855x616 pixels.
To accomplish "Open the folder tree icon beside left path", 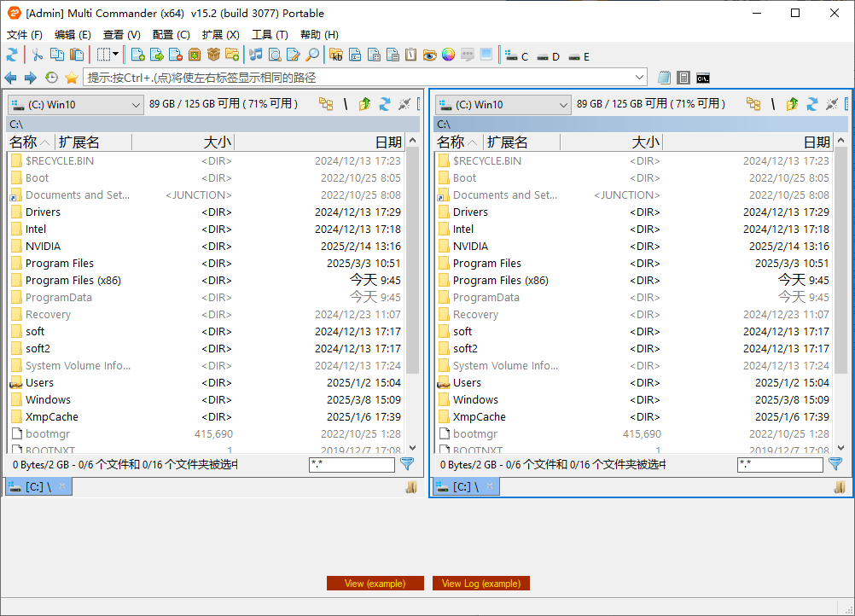I will pyautogui.click(x=325, y=103).
